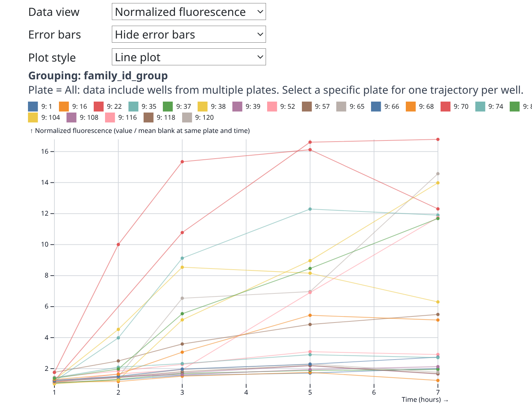Click the 9: 65 gray legend swatch
The height and width of the screenshot is (409, 532).
click(342, 106)
